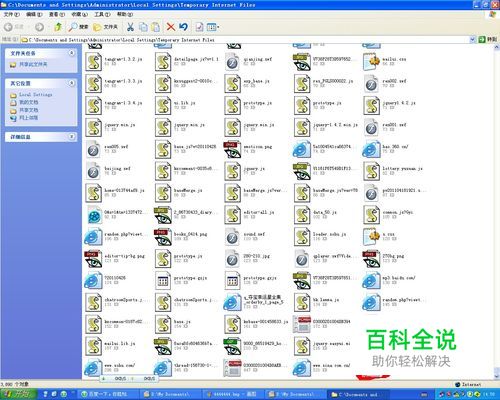Select the editor-tip-bg.png image icon
This screenshot has width=500, height=400.
pyautogui.click(x=93, y=259)
